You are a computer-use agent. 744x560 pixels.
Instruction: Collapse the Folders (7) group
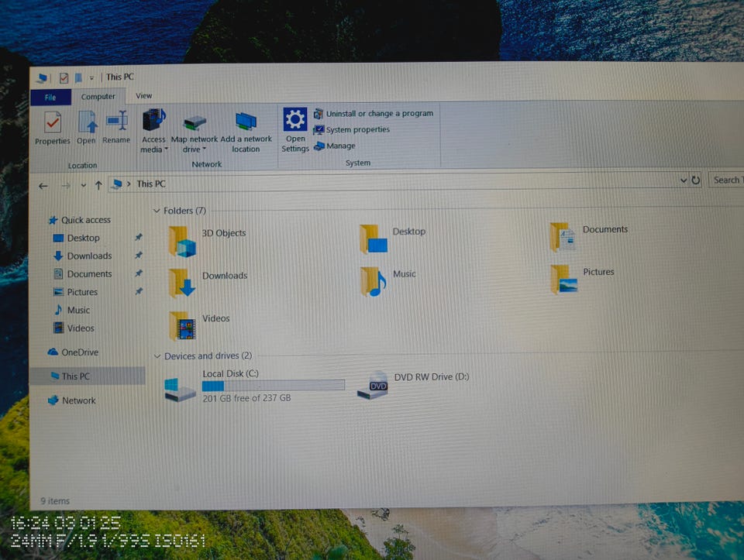coord(157,211)
